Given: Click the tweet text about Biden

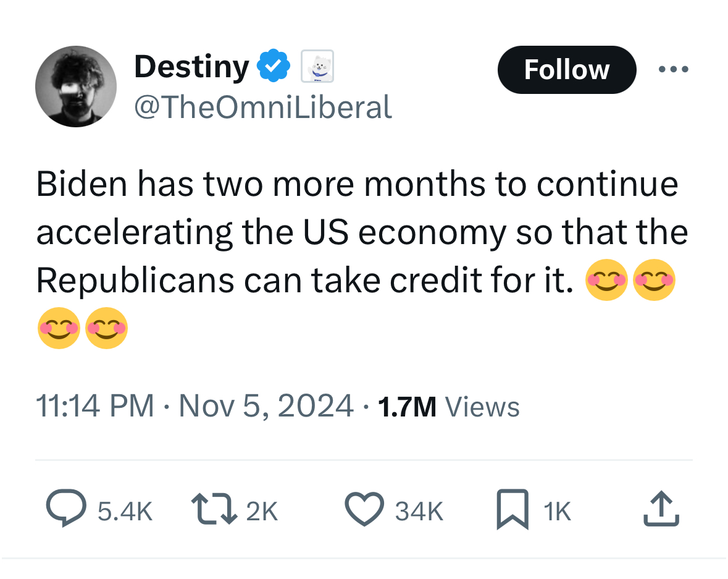Looking at the screenshot, I should click(x=358, y=232).
